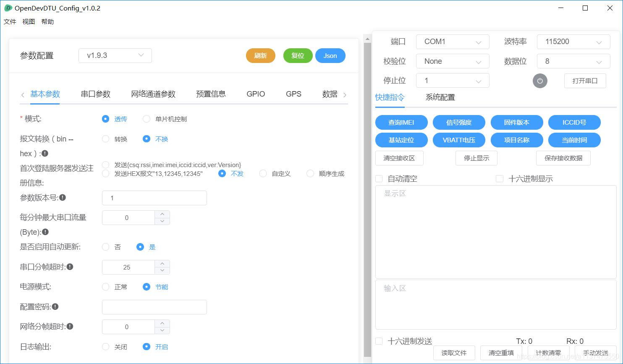Increase 每分钟最大串口流量 with up arrow
623x364 pixels.
click(162, 214)
